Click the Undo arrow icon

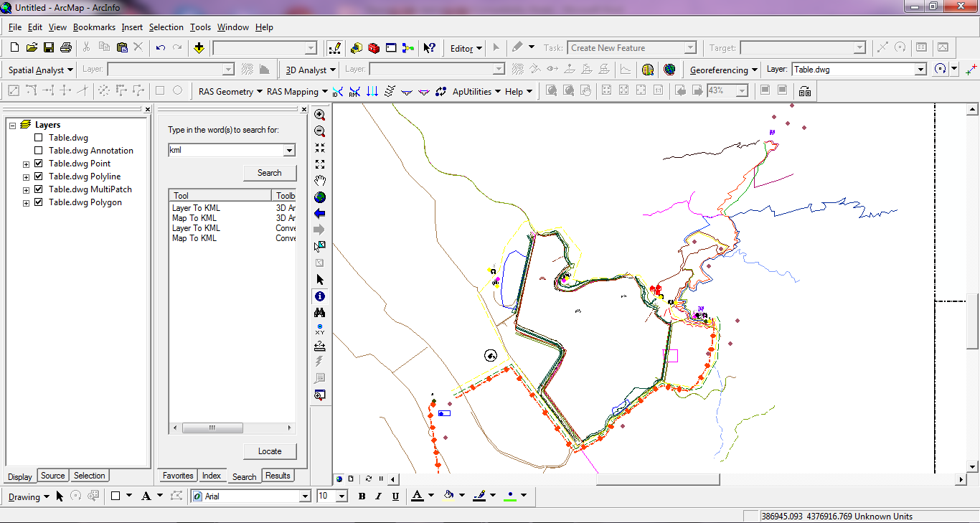click(x=160, y=47)
